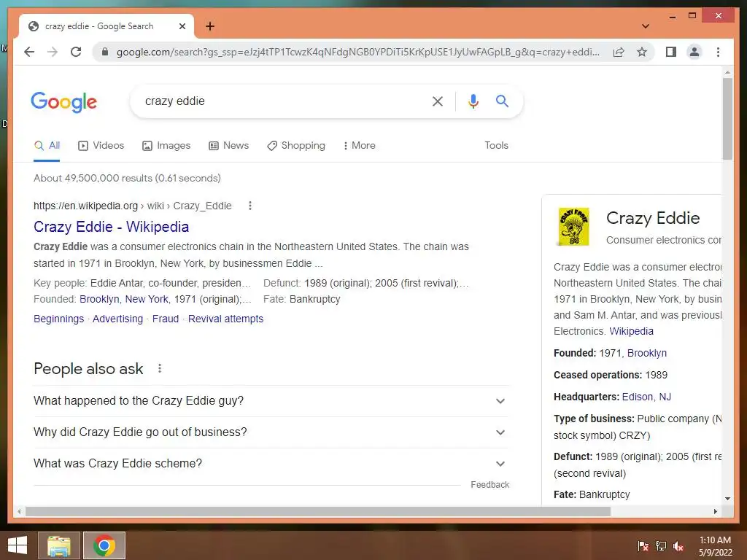Open Crazy Eddie - Wikipedia result
The height and width of the screenshot is (560, 747).
pyautogui.click(x=111, y=227)
